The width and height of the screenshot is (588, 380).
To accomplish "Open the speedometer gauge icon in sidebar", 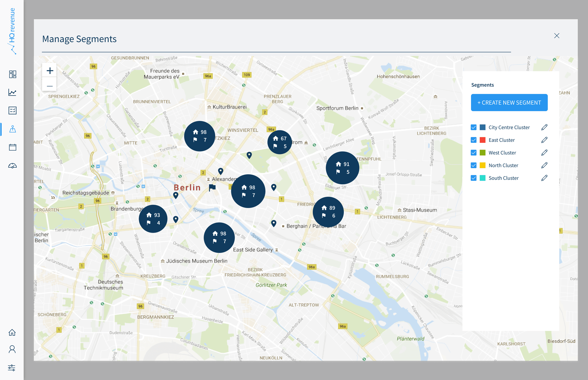I will coord(13,165).
